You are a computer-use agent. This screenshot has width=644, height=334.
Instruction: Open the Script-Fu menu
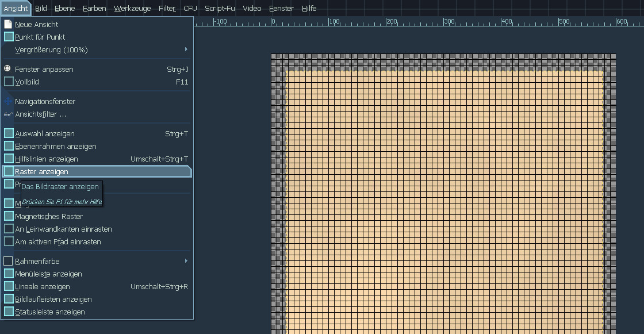click(220, 8)
